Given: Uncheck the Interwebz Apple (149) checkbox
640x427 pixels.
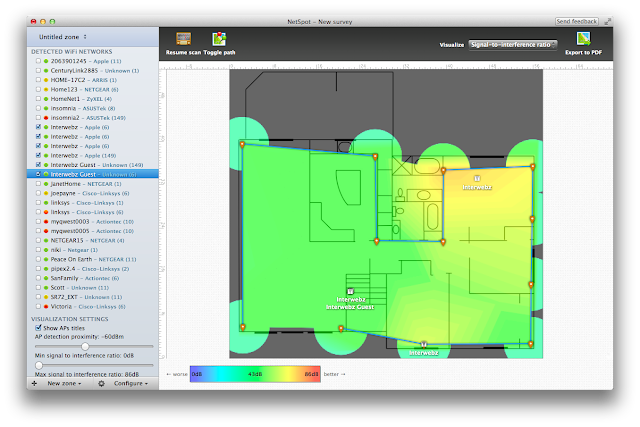Looking at the screenshot, I should pyautogui.click(x=38, y=155).
